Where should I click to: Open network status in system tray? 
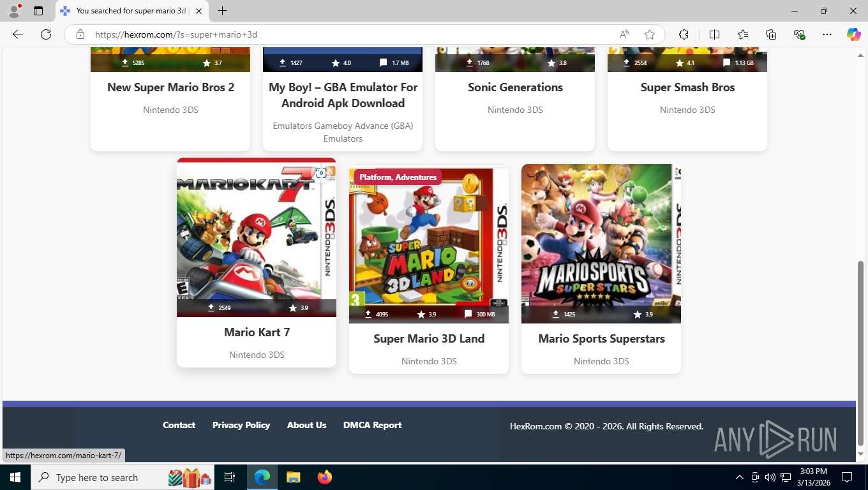[x=786, y=477]
